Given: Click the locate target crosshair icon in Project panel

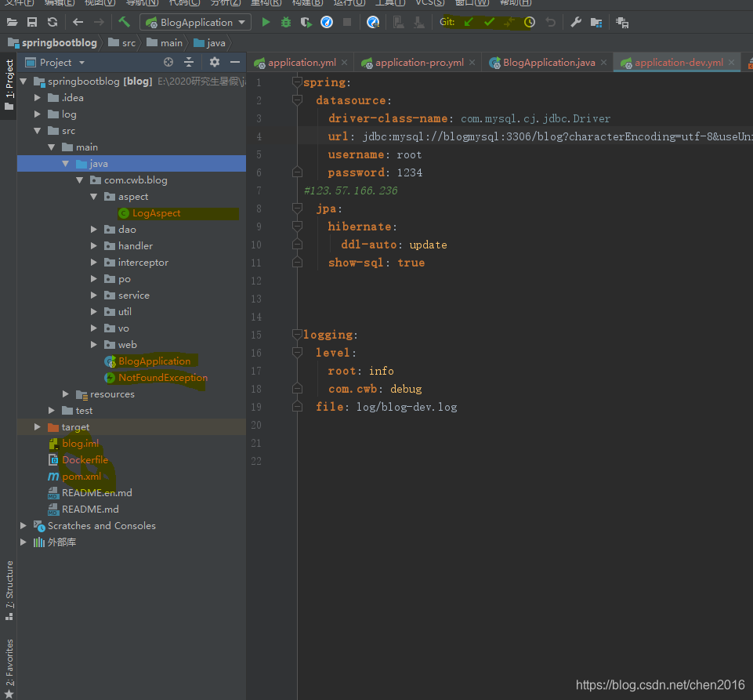Looking at the screenshot, I should 168,62.
